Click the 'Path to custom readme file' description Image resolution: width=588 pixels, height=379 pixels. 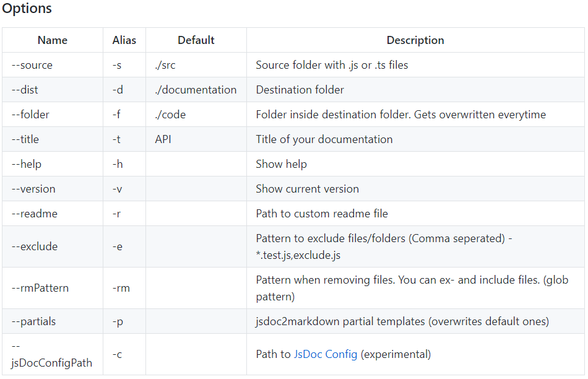(322, 214)
